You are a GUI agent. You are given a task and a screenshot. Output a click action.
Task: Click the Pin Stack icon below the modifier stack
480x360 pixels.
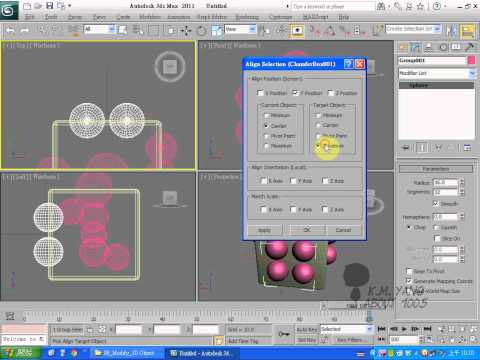click(x=406, y=148)
